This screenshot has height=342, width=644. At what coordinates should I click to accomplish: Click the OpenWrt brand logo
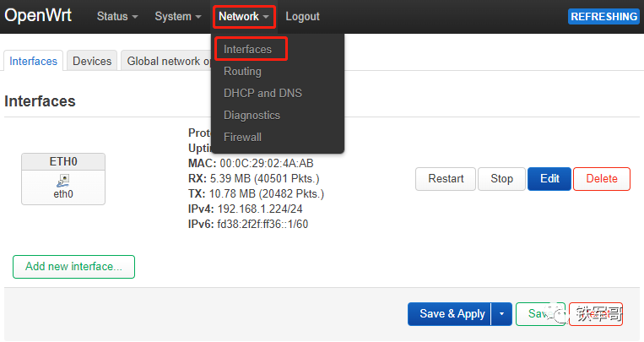point(38,16)
